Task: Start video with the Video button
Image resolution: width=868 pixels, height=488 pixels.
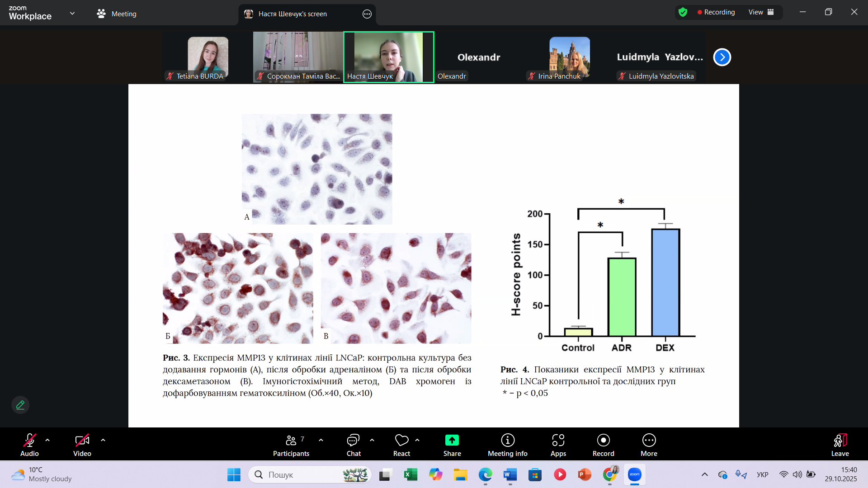Action: tap(82, 445)
